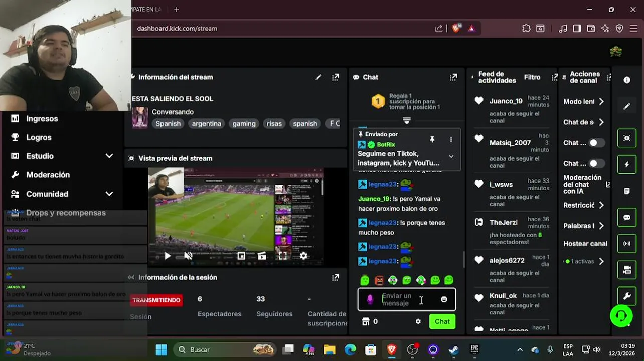
Task: Enter fullscreen on the stream preview
Action: [283, 256]
